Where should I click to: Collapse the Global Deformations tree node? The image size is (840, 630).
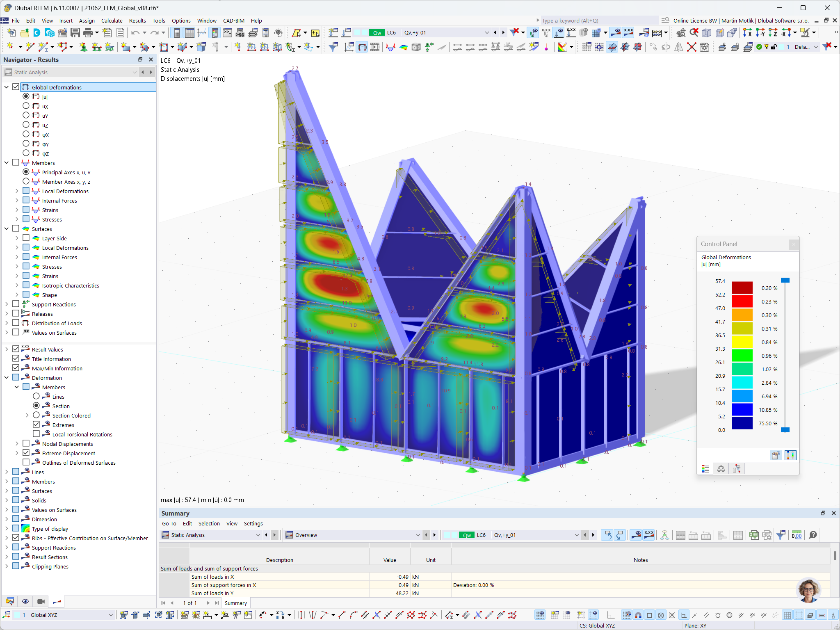[x=7, y=87]
